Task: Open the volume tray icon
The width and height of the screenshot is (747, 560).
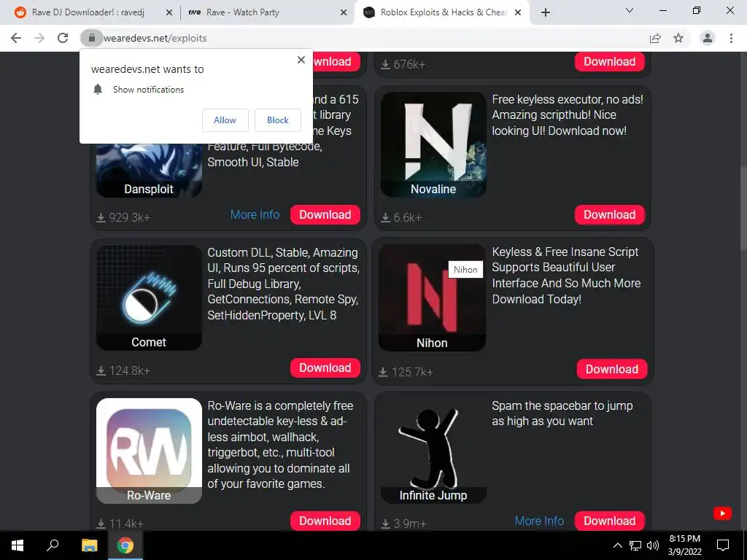Action: pyautogui.click(x=653, y=545)
